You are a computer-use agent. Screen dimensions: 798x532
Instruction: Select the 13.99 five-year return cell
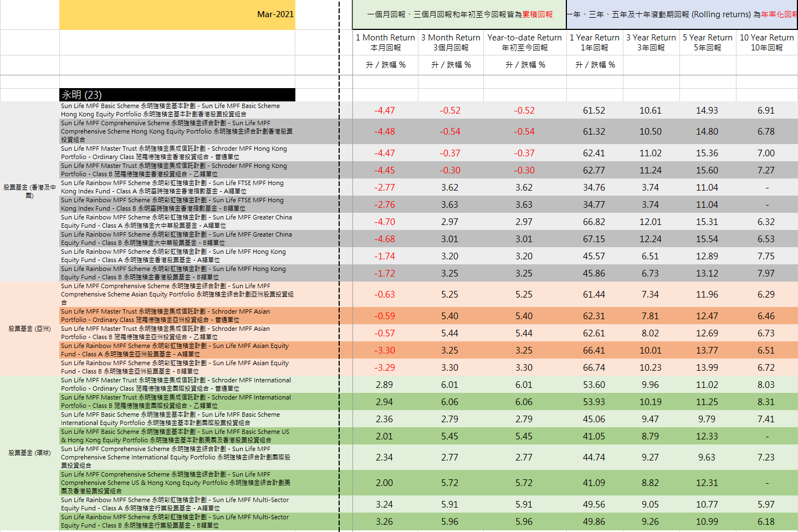click(707, 367)
